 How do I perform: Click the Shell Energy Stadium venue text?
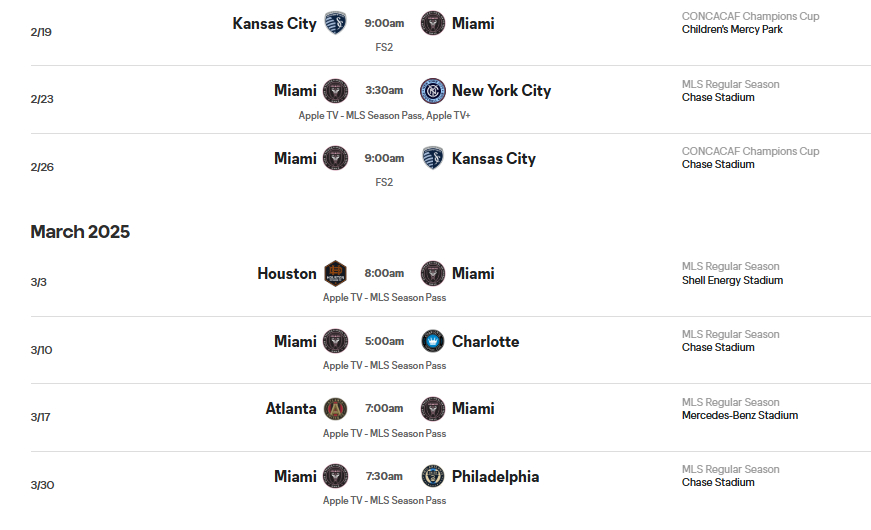point(732,280)
